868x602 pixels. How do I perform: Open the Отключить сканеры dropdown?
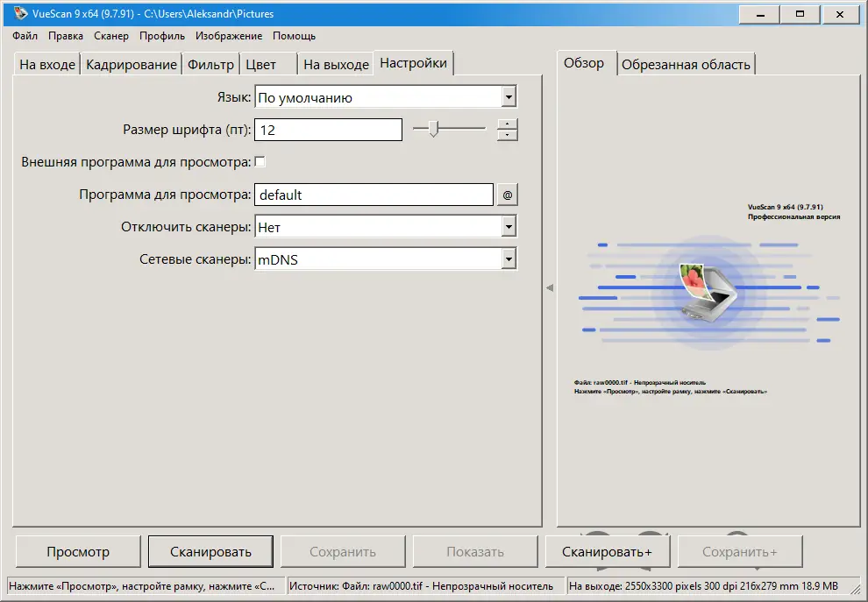tap(509, 226)
